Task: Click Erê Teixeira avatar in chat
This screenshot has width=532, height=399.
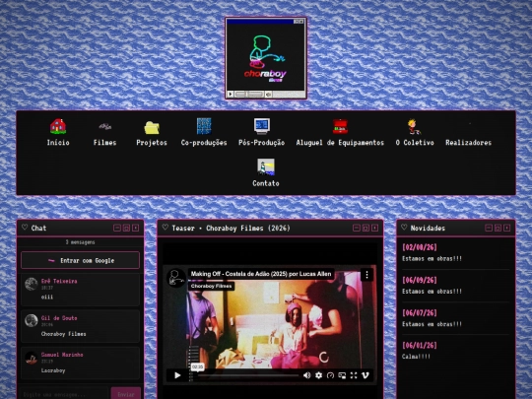Action: pyautogui.click(x=31, y=284)
